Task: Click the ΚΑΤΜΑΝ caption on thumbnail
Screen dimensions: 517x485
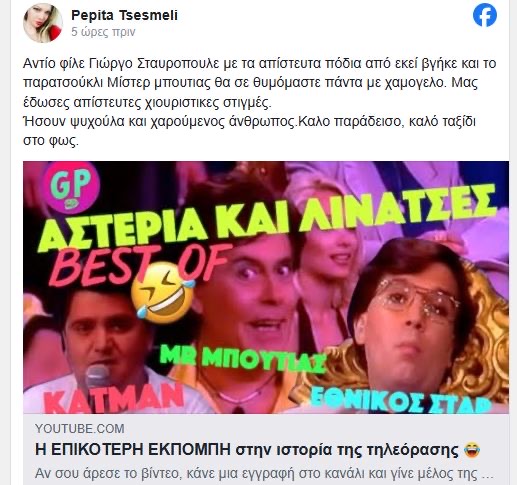Action: point(114,398)
